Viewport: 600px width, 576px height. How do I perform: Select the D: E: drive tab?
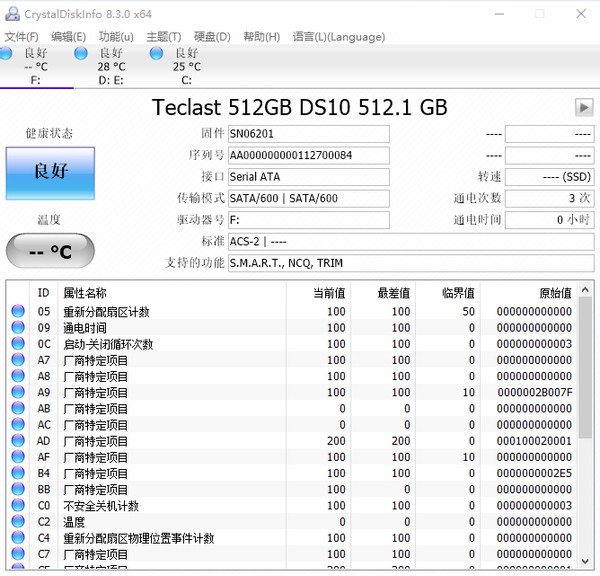pos(111,67)
